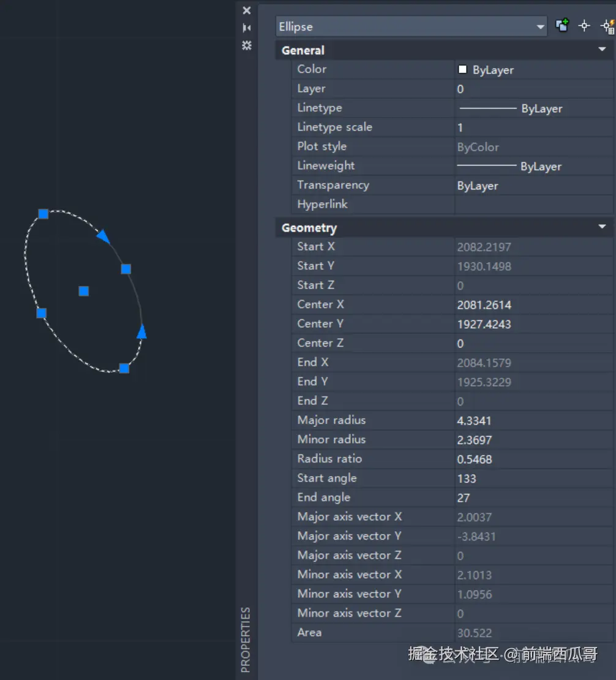Click the 'End Y' value 1925.3229

(484, 382)
